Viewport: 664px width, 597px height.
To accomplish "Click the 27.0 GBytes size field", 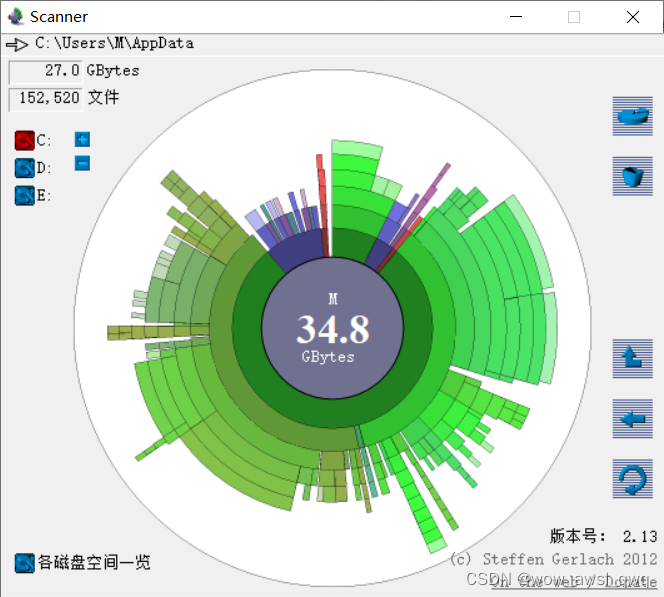I will pos(46,71).
